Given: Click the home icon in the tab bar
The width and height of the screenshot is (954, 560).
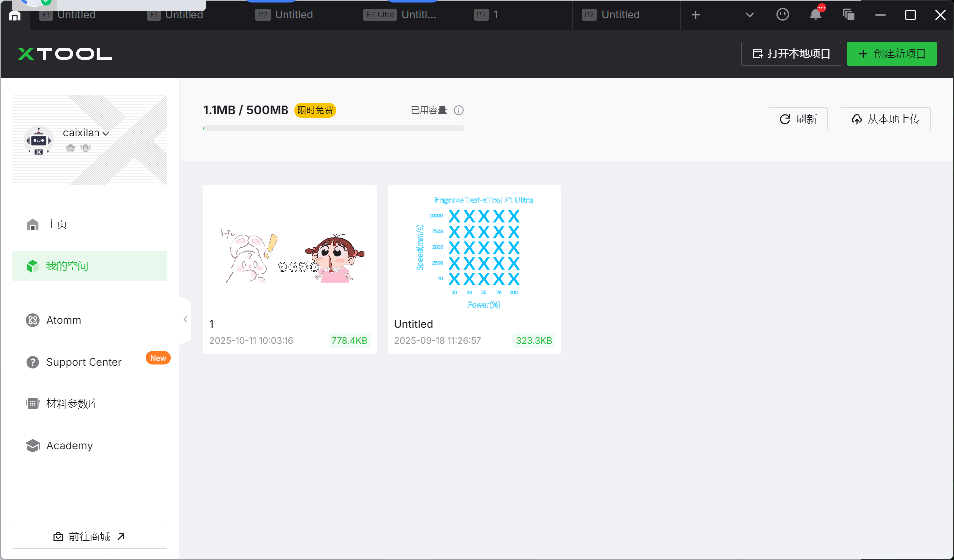Looking at the screenshot, I should pyautogui.click(x=15, y=16).
